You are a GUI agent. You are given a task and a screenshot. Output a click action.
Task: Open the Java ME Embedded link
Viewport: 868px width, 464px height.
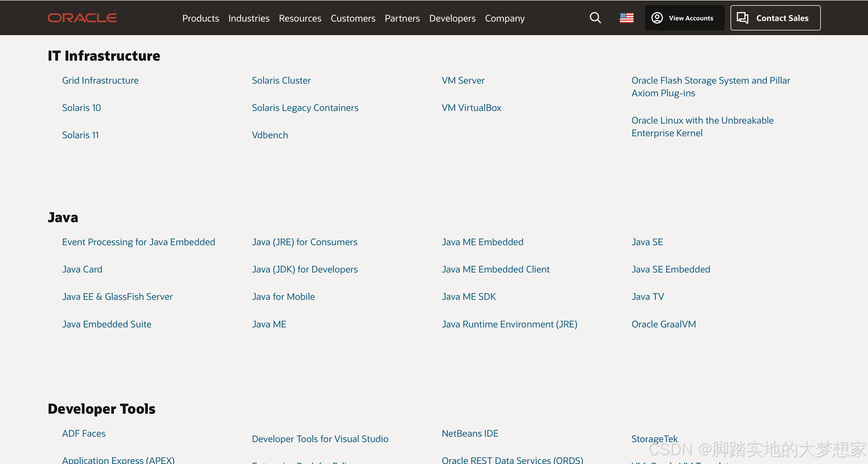click(x=482, y=242)
